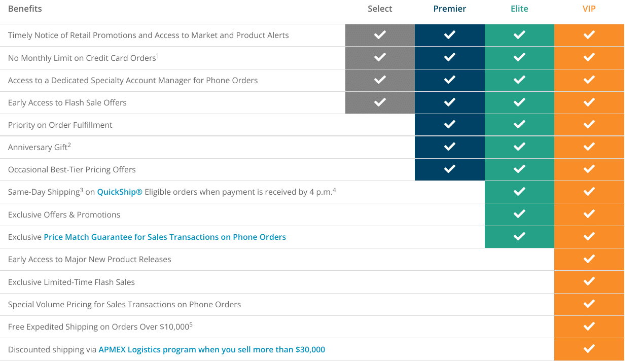Click the Elite checkmark for Exclusive Offers & Promotions

(x=519, y=214)
